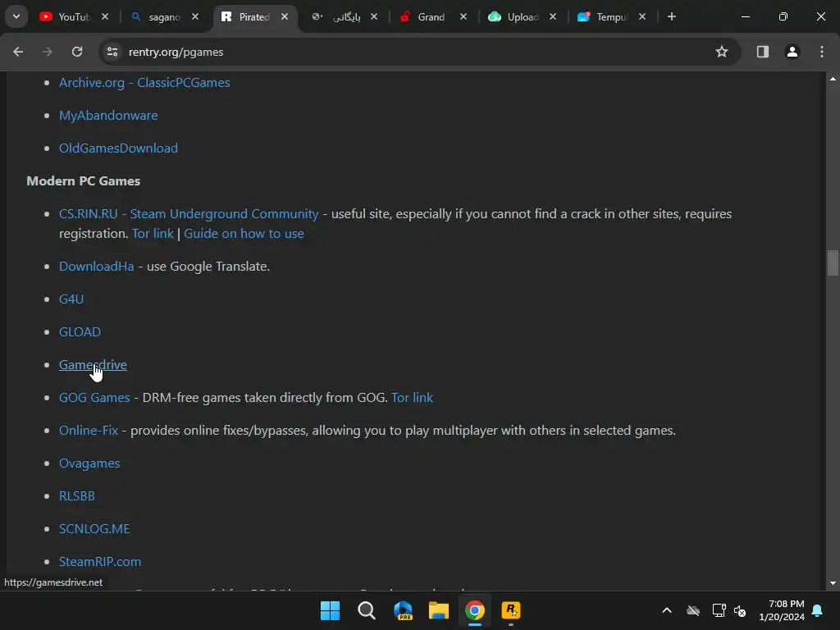Open the Online-Fix link
This screenshot has width=840, height=630.
(x=89, y=430)
